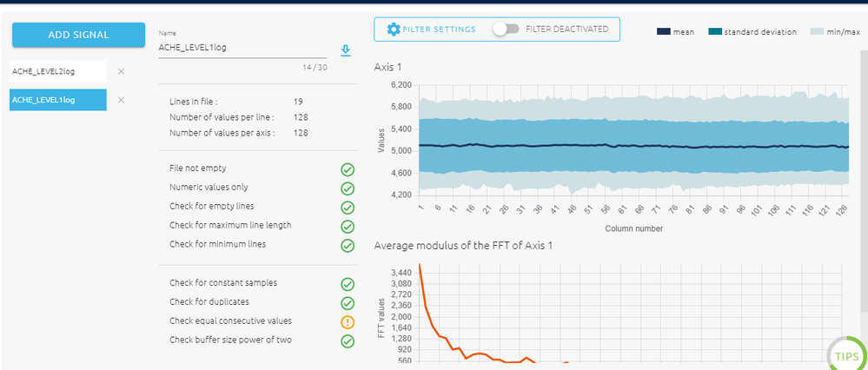Screen dimensions: 868x370
Task: Click the buffer size power of two check icon
Action: click(348, 340)
